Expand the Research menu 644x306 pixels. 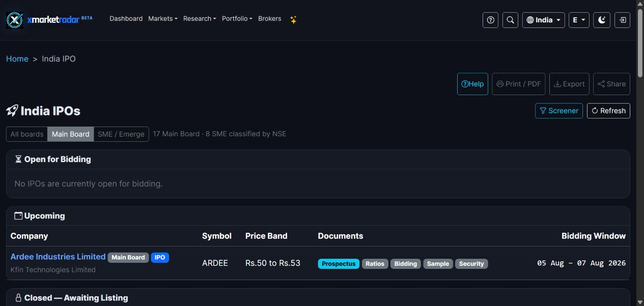[x=200, y=19]
